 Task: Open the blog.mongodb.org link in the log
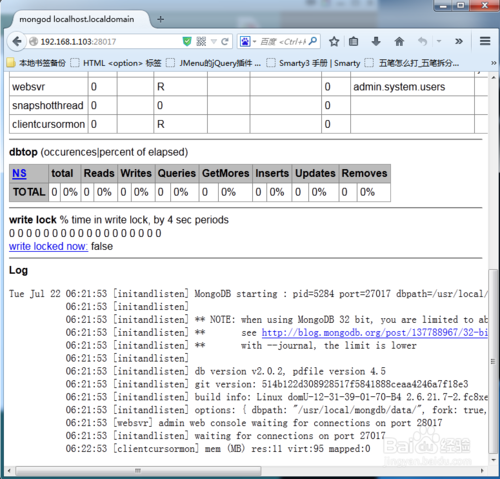point(375,332)
